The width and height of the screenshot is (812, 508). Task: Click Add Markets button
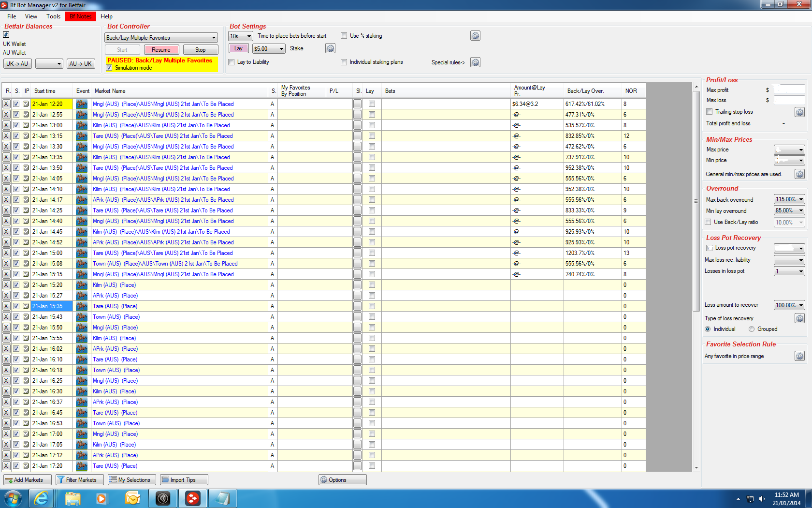28,480
